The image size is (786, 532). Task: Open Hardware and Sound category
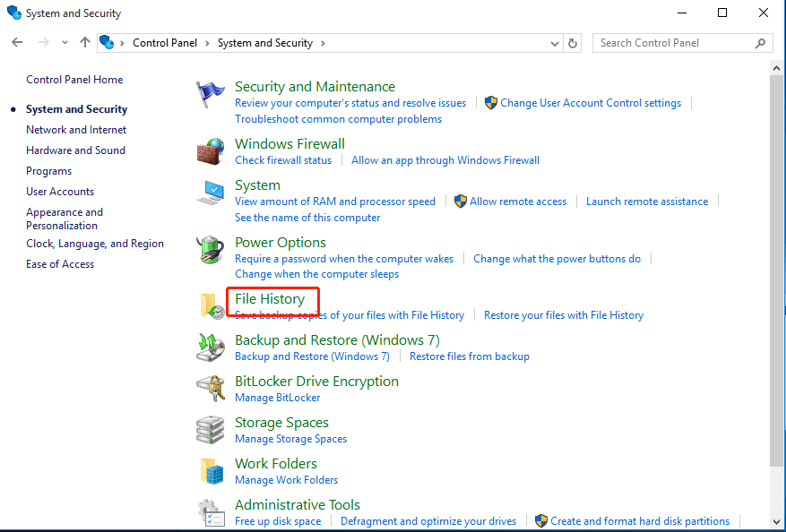point(75,150)
